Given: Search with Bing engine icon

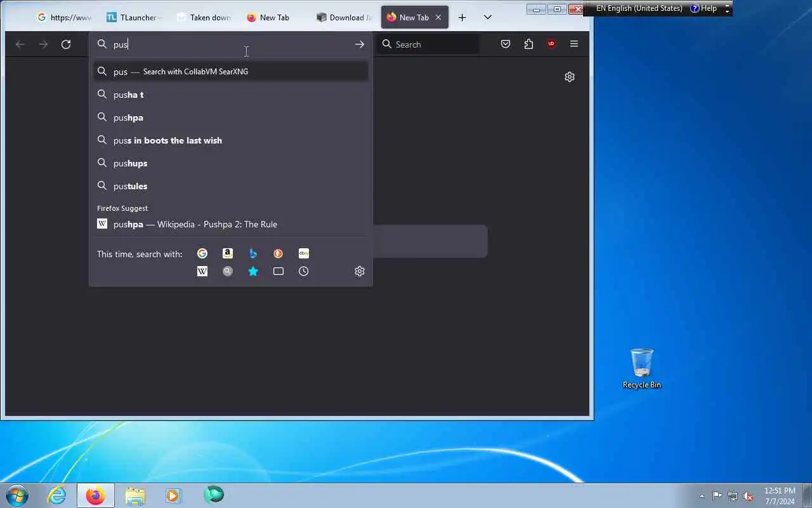Looking at the screenshot, I should coord(253,253).
